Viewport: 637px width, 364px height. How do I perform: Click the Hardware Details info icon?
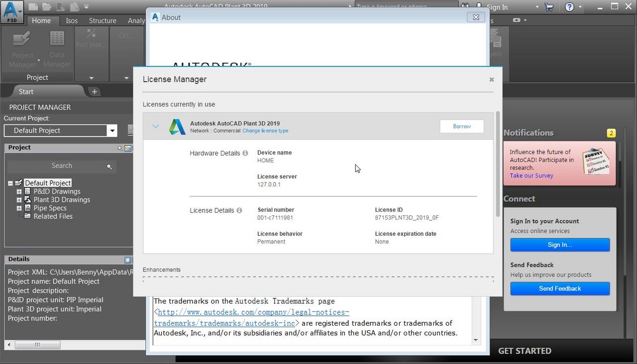[245, 153]
